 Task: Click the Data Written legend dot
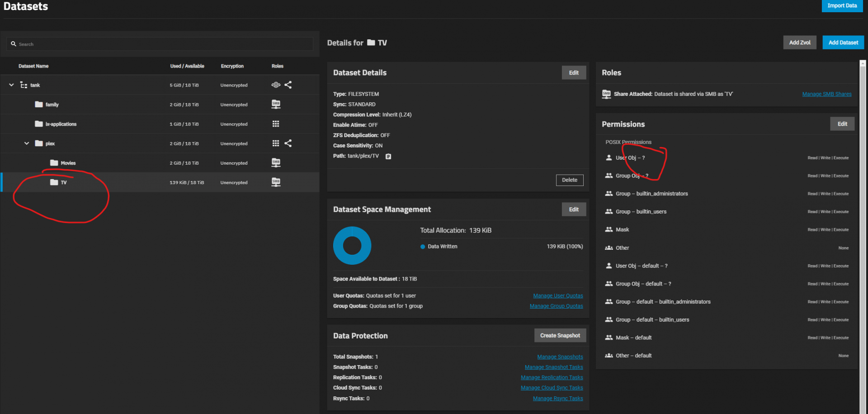pos(423,247)
